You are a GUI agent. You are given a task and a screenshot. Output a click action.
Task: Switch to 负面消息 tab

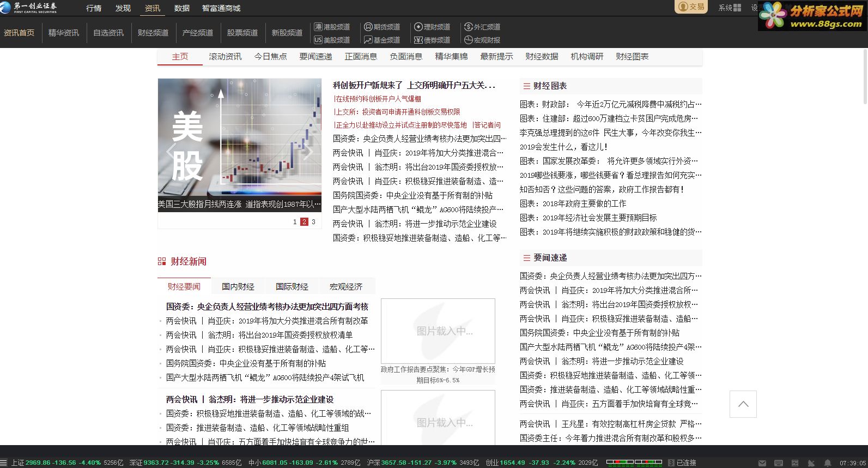click(x=406, y=57)
